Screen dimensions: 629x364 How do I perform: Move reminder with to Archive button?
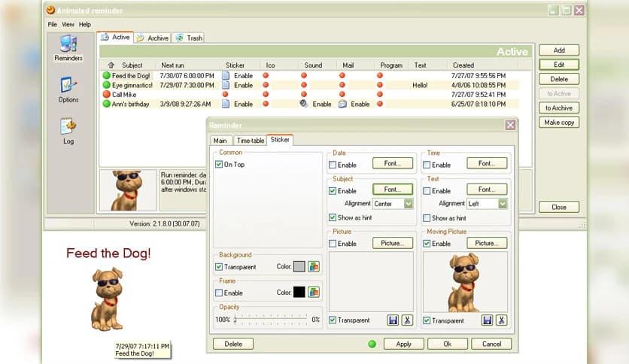pos(559,108)
